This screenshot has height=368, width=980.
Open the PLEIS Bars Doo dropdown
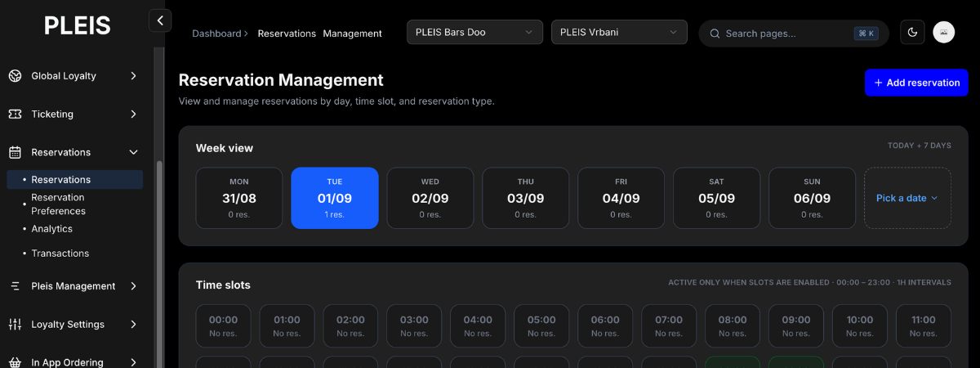click(x=474, y=33)
